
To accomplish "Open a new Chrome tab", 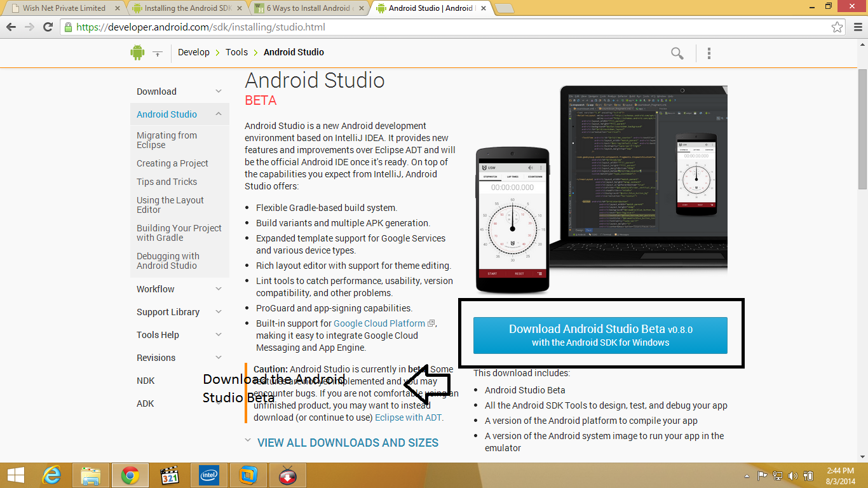I will 504,8.
